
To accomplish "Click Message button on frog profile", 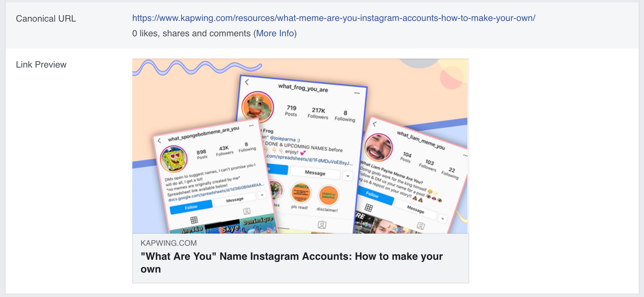I will coord(315,172).
